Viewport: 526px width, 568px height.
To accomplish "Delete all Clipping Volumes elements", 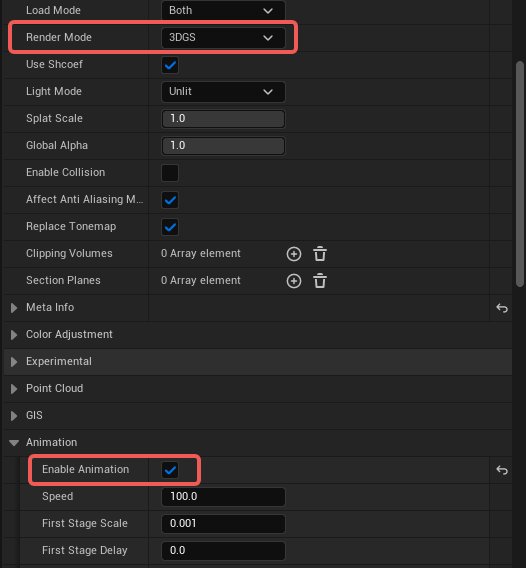I will (x=320, y=254).
